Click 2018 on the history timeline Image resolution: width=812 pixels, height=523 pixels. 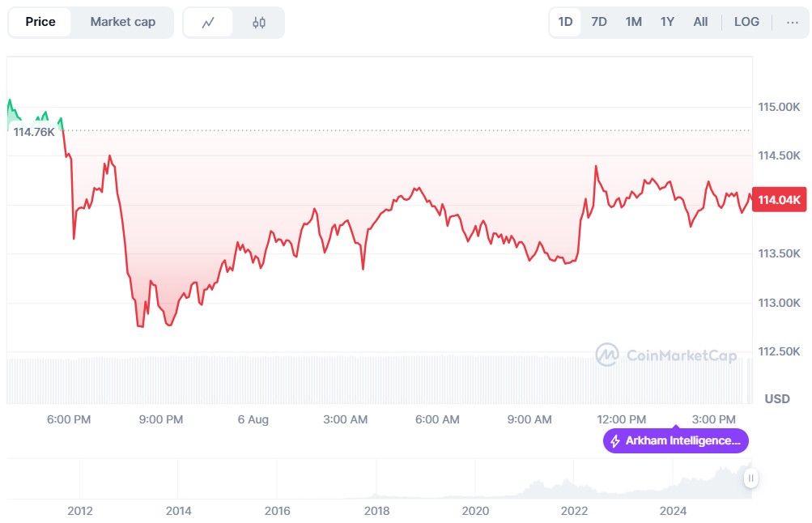pyautogui.click(x=376, y=511)
